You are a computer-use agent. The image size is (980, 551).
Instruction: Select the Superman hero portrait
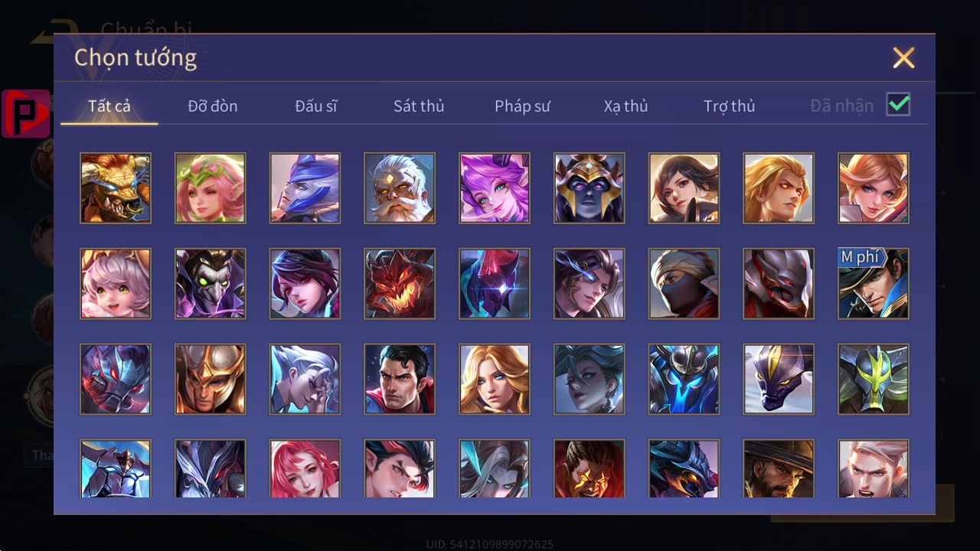400,380
